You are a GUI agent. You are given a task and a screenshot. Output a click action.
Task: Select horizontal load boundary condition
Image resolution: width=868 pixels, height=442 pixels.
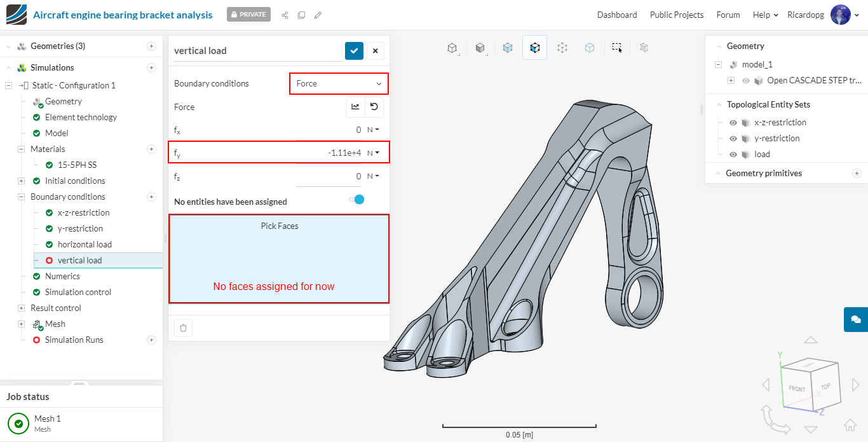85,245
